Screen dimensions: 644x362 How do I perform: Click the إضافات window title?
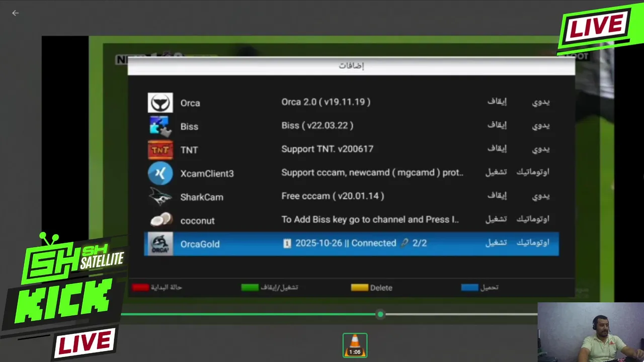[x=351, y=66]
